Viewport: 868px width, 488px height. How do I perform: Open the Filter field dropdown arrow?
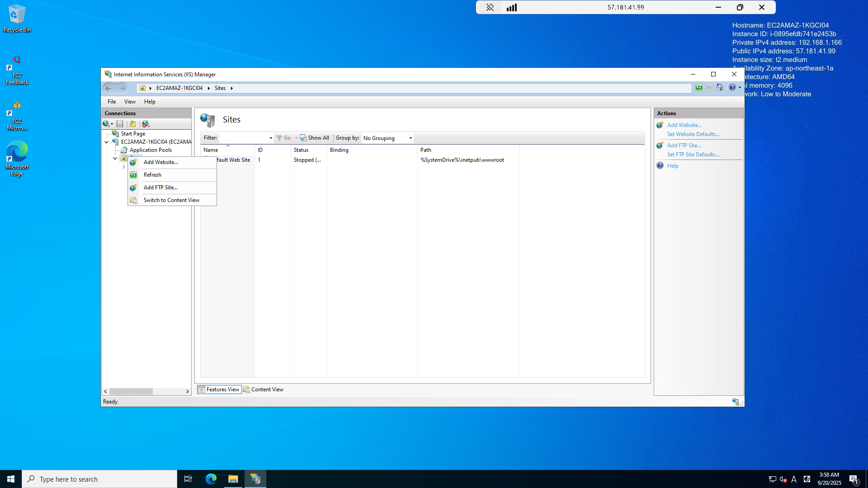point(271,138)
